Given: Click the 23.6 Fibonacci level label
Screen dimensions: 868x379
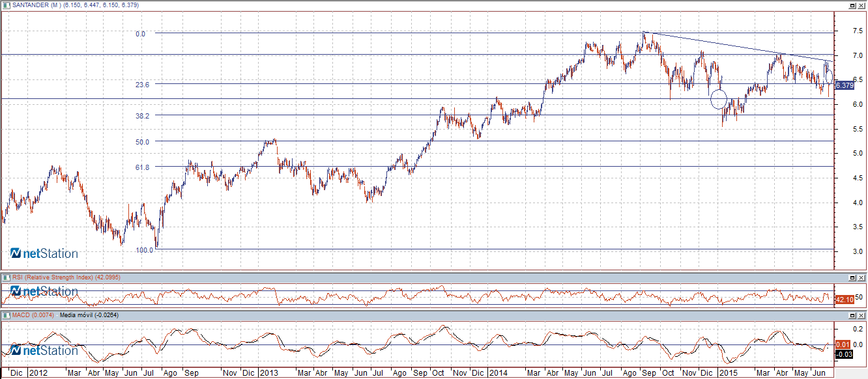Looking at the screenshot, I should click(143, 85).
